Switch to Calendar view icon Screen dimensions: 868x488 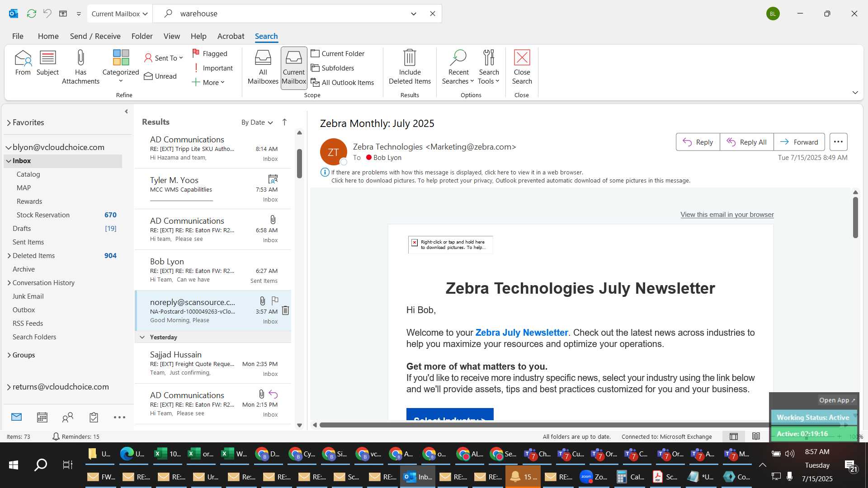42,417
